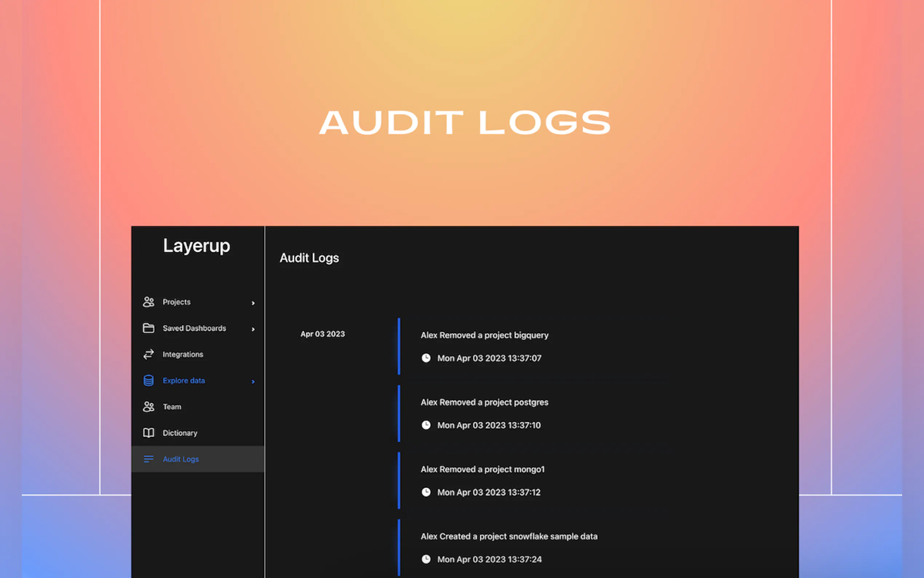This screenshot has width=924, height=578.
Task: Open the Dictionary menu item
Action: tap(180, 433)
